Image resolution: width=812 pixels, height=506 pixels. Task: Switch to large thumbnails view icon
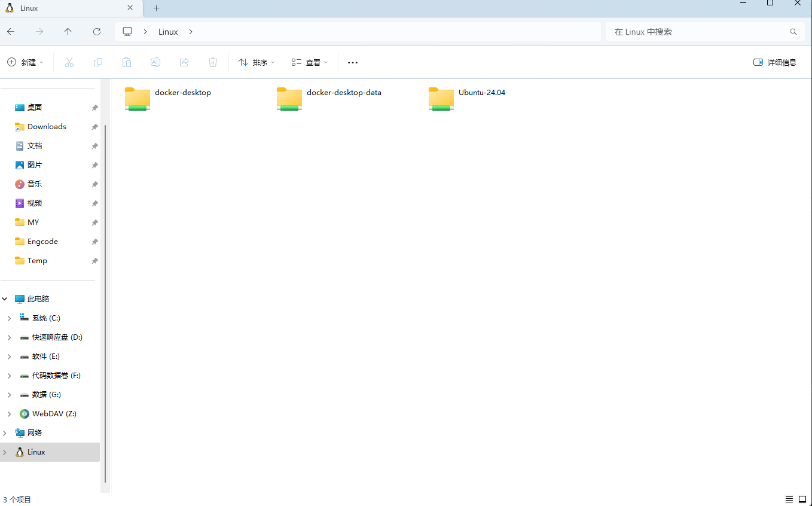coord(802,499)
